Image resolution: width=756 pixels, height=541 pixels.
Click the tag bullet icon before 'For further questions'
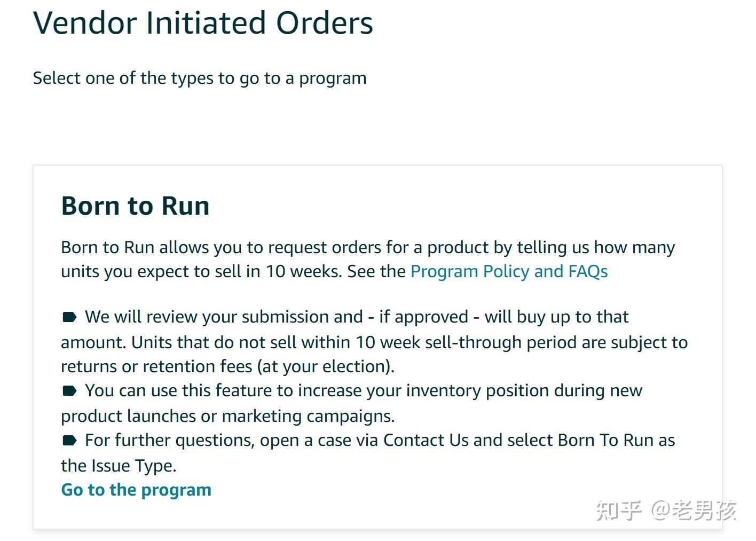click(x=69, y=441)
